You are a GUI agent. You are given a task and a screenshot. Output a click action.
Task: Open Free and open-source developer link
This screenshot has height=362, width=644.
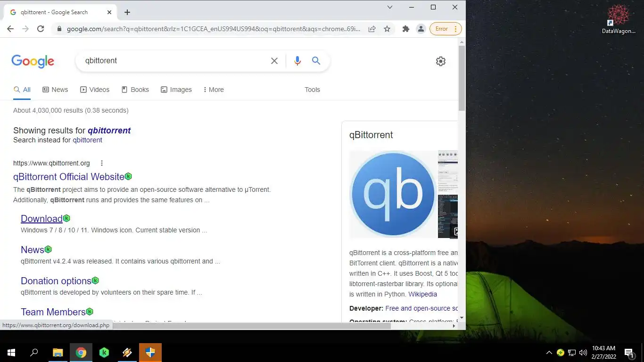[421, 308]
